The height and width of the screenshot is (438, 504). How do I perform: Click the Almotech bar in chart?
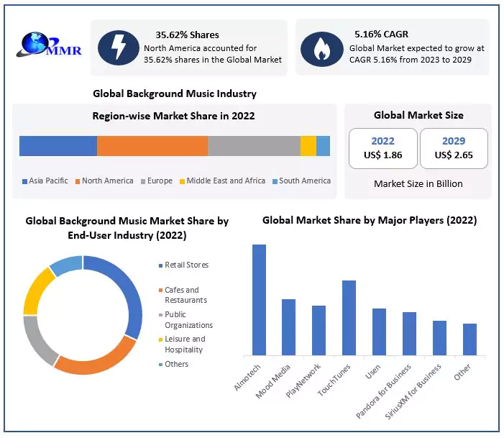pyautogui.click(x=259, y=300)
